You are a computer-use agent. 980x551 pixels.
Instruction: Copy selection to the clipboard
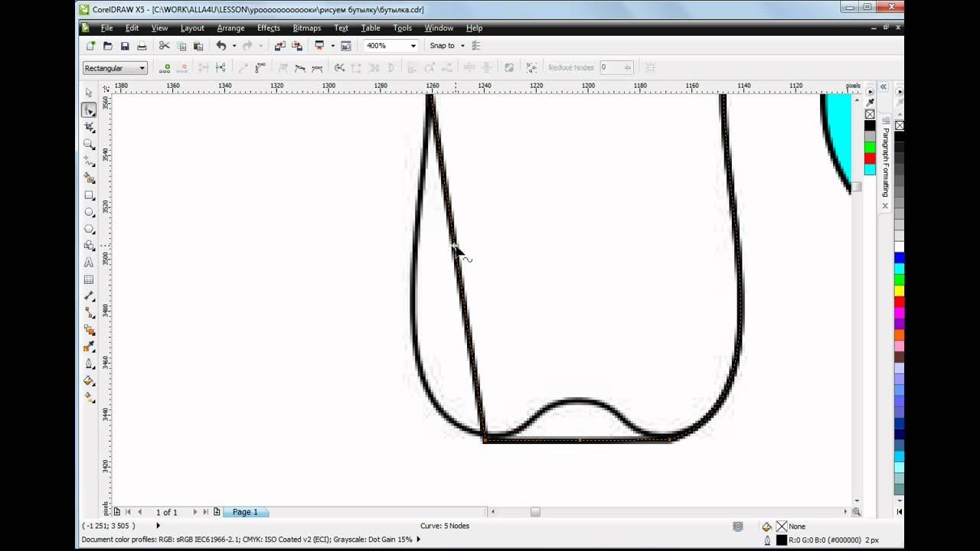(x=181, y=46)
